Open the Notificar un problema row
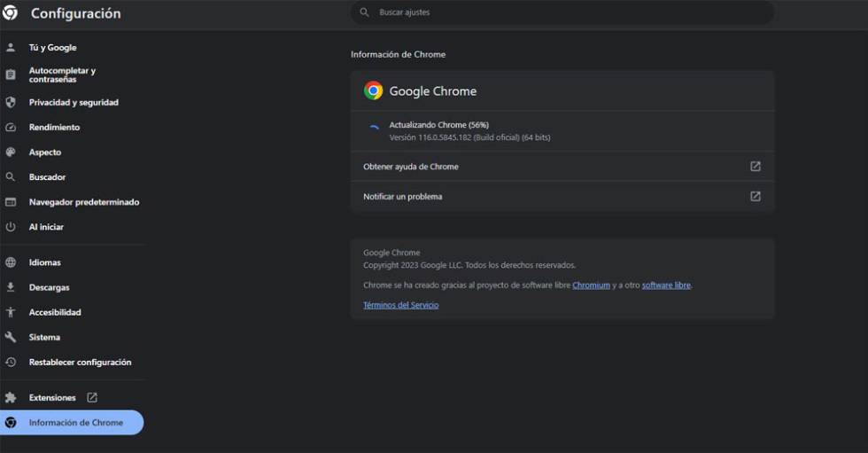The image size is (868, 453). point(562,196)
